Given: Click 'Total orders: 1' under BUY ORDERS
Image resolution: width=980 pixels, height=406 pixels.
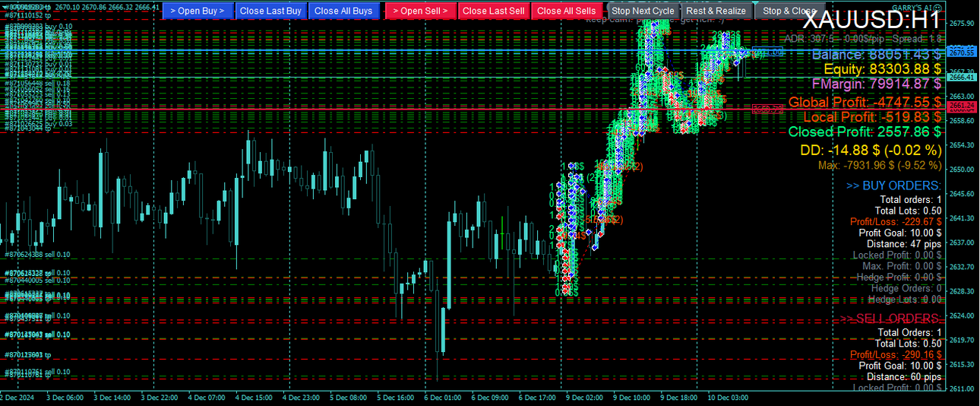Looking at the screenshot, I should pyautogui.click(x=911, y=200).
